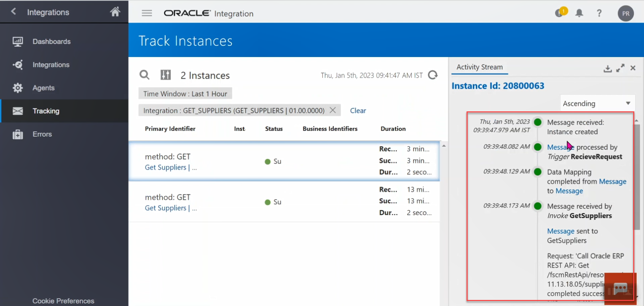Image resolution: width=644 pixels, height=306 pixels.
Task: Download the activity stream log
Action: (x=607, y=68)
